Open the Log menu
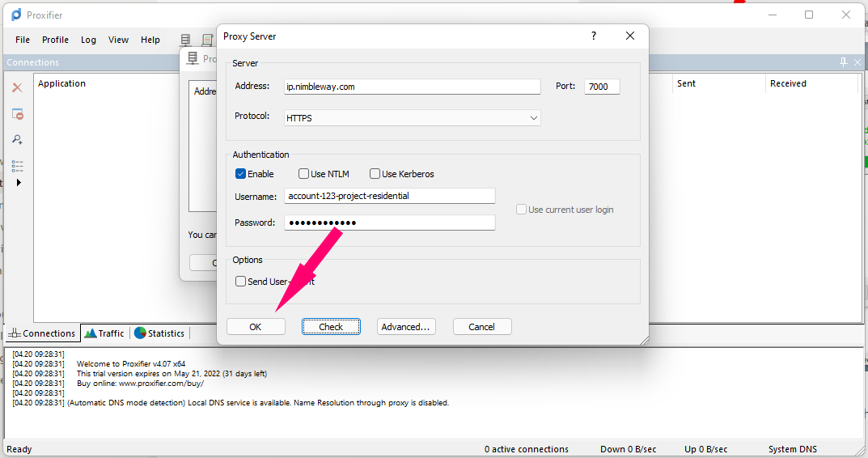 [x=88, y=40]
